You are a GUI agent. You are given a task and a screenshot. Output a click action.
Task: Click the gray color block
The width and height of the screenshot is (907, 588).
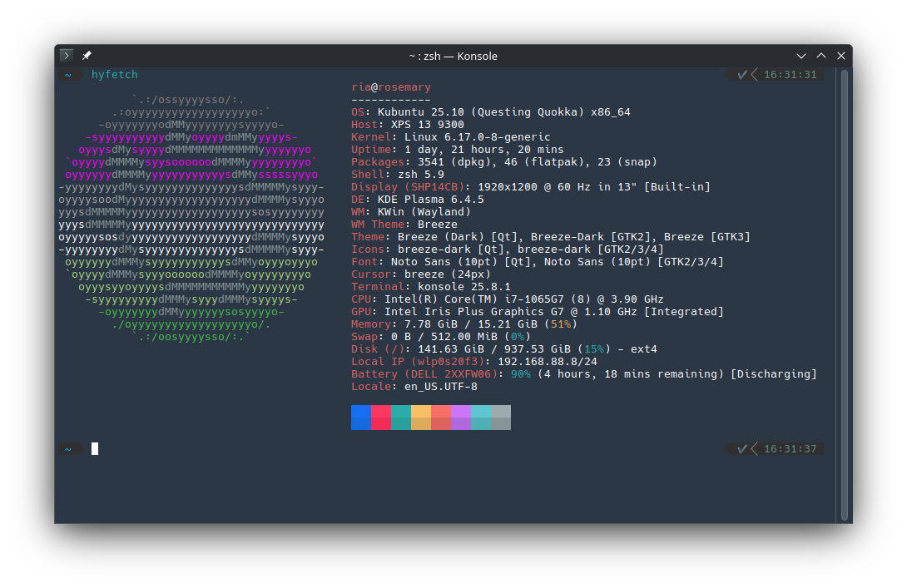click(x=501, y=418)
